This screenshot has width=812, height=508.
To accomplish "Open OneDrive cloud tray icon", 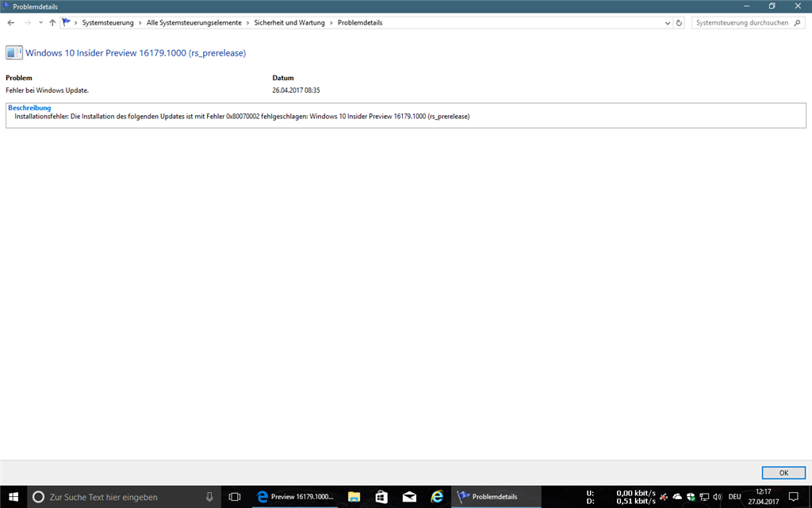I will [677, 497].
